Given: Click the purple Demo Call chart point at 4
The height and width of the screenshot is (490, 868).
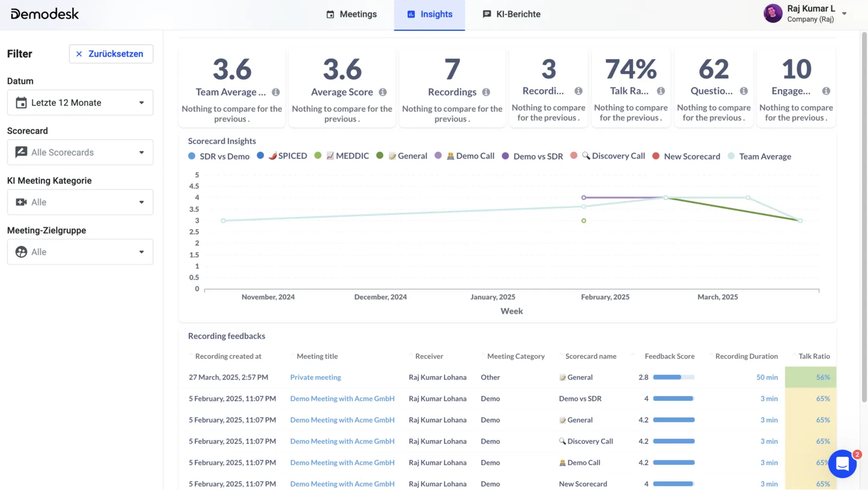Looking at the screenshot, I should point(583,198).
